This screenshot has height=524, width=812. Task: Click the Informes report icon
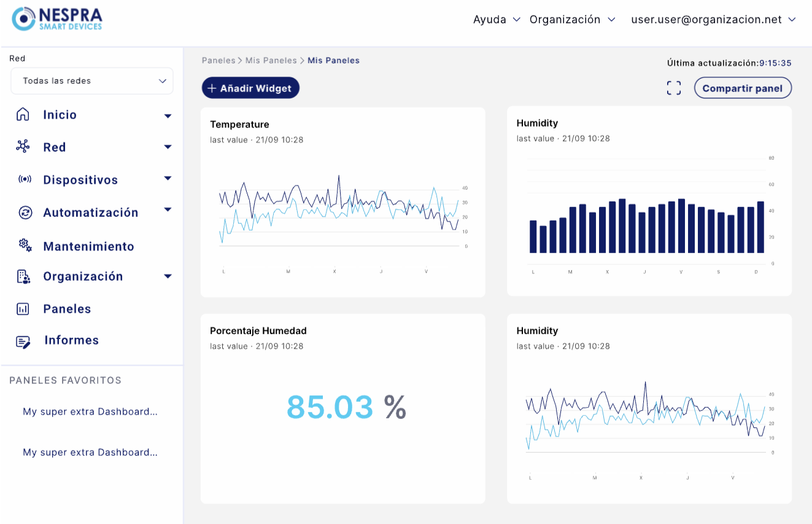click(x=23, y=342)
